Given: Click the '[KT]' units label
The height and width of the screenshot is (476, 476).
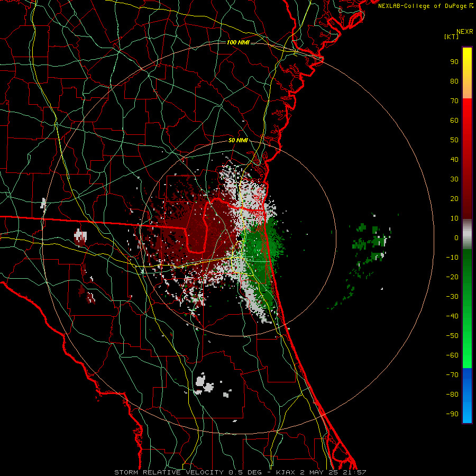Looking at the screenshot, I should pyautogui.click(x=452, y=36).
